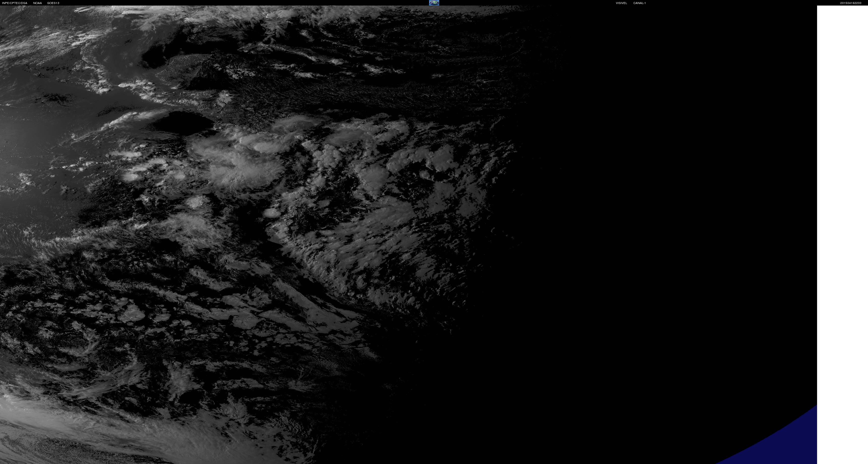868x464 pixels.
Task: Click the CANAL-1 label
Action: [x=640, y=3]
